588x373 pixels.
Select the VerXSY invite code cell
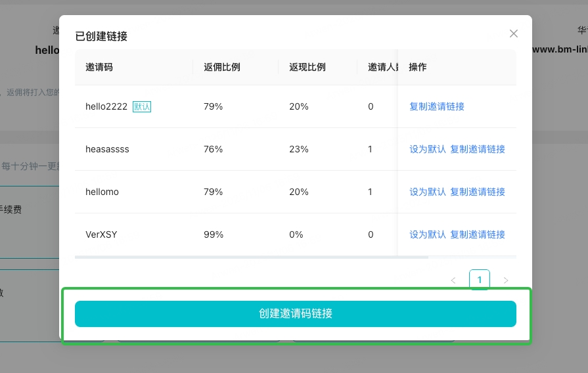pos(101,234)
